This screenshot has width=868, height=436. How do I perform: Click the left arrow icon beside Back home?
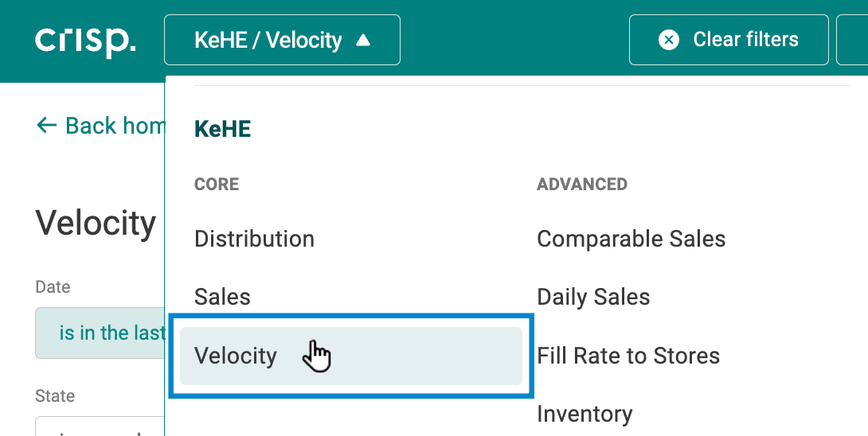click(46, 125)
